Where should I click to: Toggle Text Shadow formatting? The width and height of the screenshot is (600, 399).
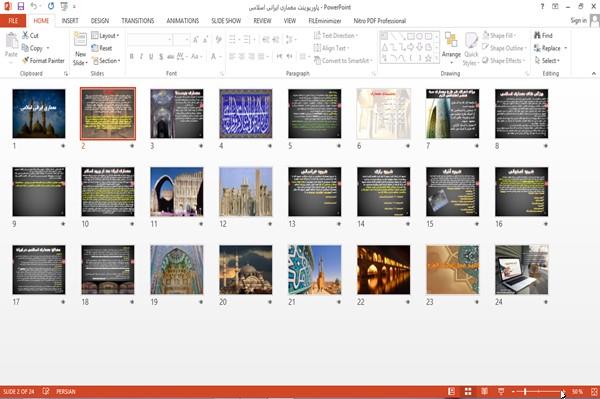tap(161, 57)
